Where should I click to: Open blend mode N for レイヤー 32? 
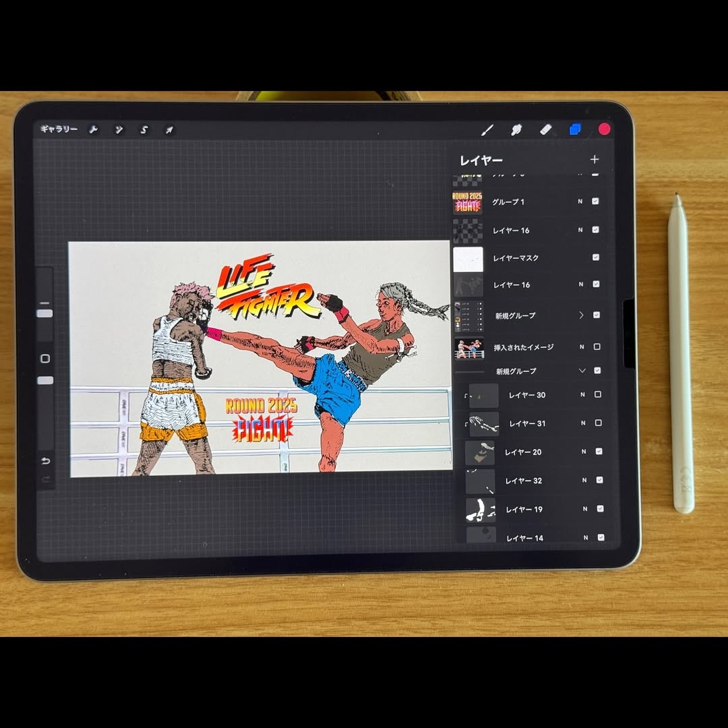[x=584, y=481]
